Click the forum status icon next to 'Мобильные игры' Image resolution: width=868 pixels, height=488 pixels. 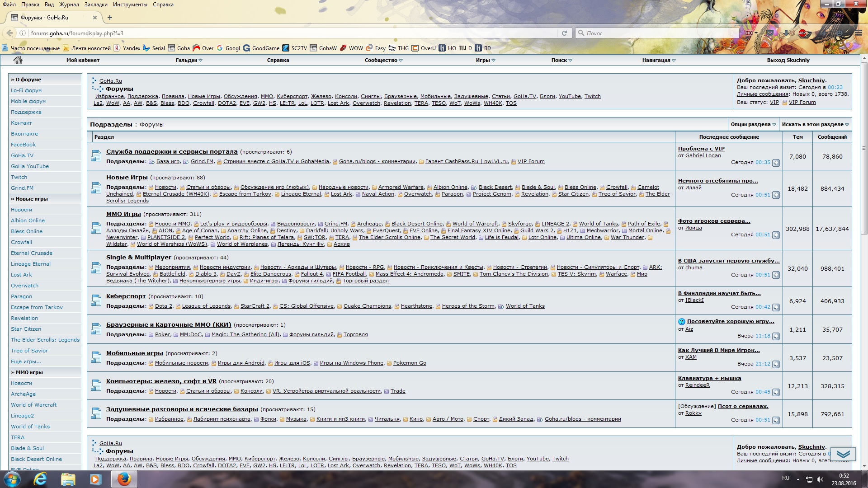tap(96, 358)
